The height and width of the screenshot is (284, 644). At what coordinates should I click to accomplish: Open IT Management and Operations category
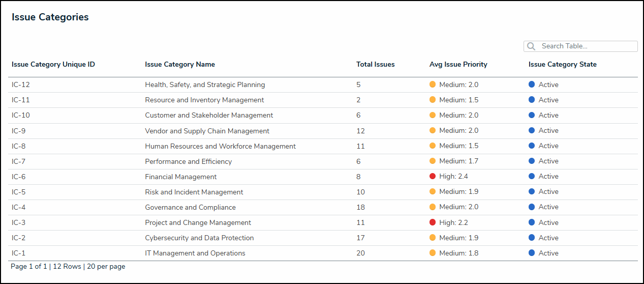pyautogui.click(x=195, y=253)
